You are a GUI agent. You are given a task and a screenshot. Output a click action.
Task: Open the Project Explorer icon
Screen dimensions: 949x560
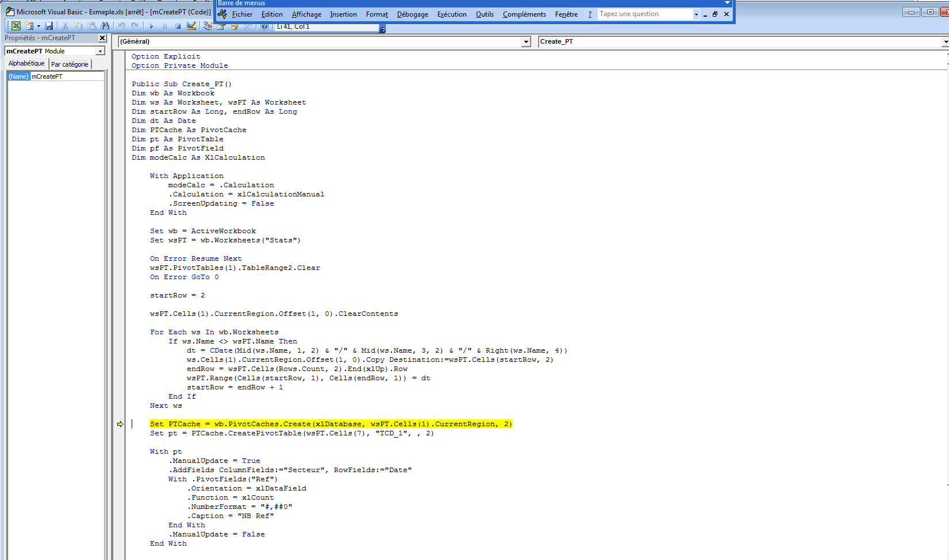(x=208, y=26)
